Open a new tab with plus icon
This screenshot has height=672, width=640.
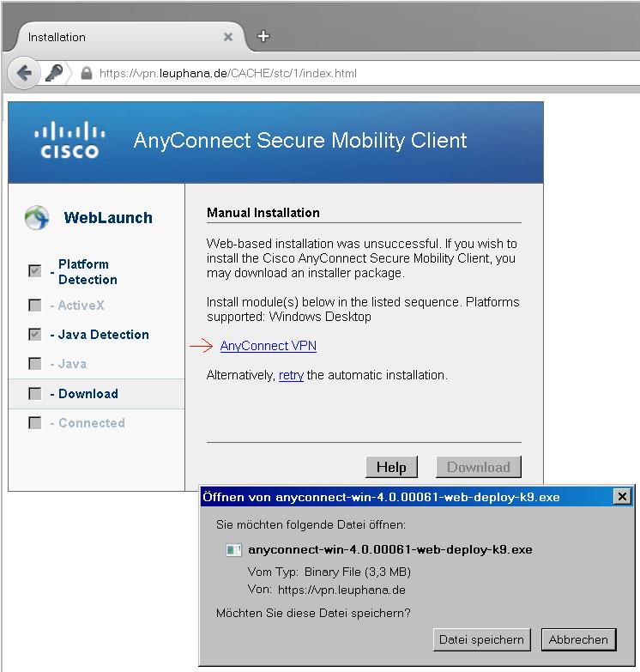(263, 36)
